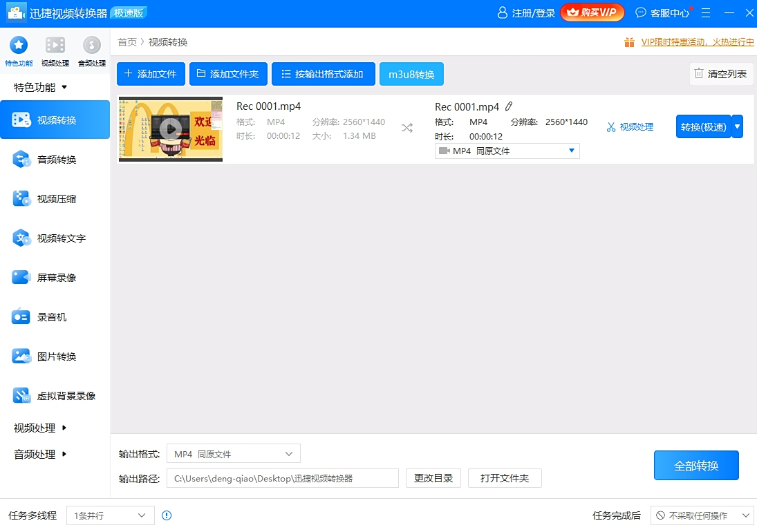Switch to the 音频处理 top tab
The height and width of the screenshot is (532, 757).
pos(92,50)
